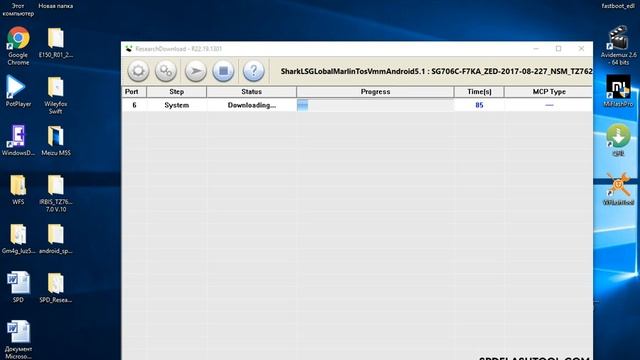Click the Progress column header
Viewport: 640px width, 360px height.
[x=376, y=92]
